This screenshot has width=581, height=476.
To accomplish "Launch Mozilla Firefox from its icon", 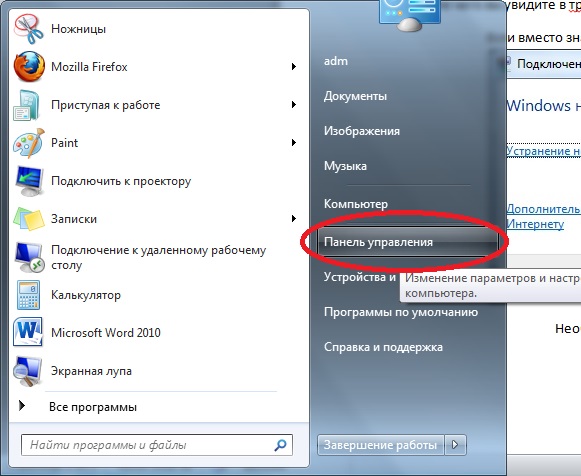I will 29,67.
